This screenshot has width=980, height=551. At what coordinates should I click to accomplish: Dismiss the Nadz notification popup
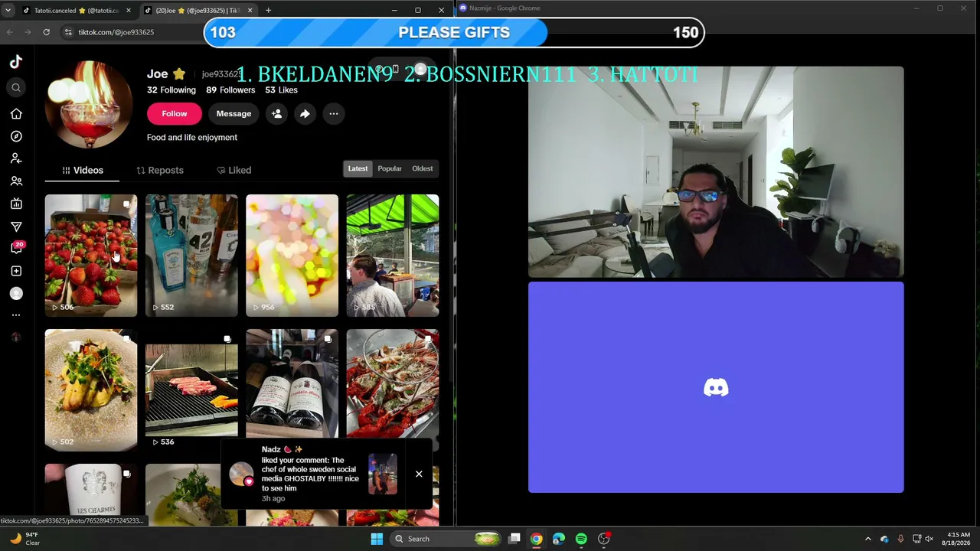tap(419, 474)
